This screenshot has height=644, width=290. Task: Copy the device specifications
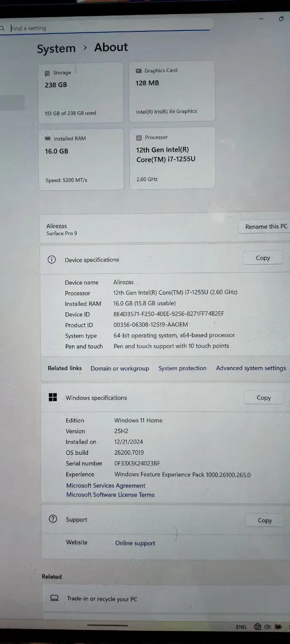(263, 258)
